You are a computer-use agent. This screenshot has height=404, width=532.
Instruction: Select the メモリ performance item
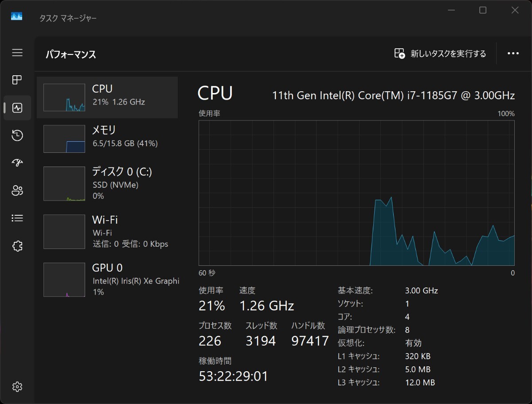click(x=107, y=139)
